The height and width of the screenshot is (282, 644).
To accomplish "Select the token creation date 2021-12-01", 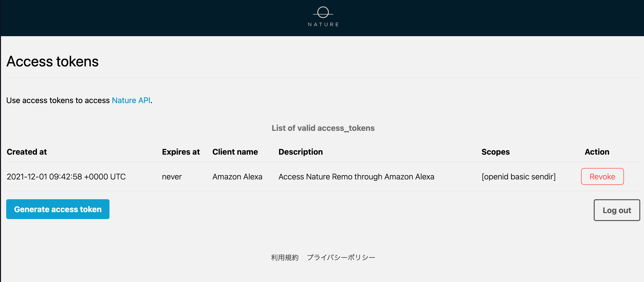I will [27, 177].
